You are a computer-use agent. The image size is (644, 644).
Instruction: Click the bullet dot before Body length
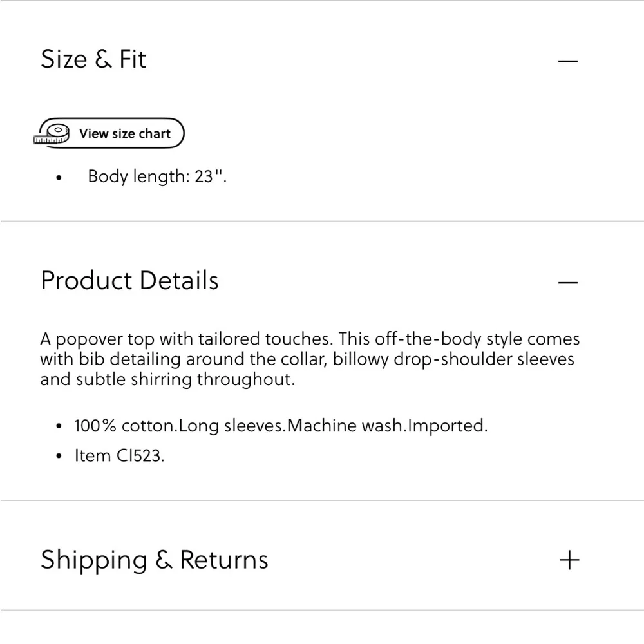click(60, 178)
